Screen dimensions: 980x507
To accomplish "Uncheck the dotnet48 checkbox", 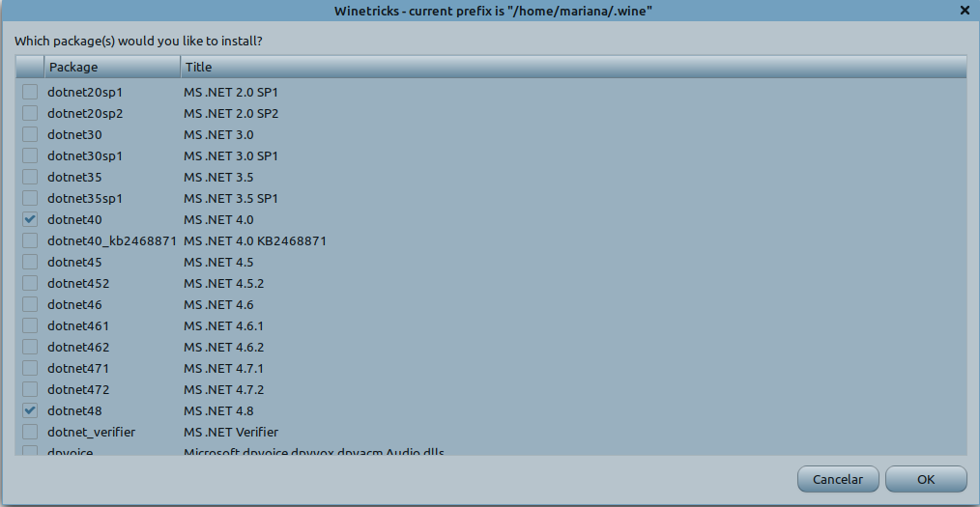I will [30, 410].
